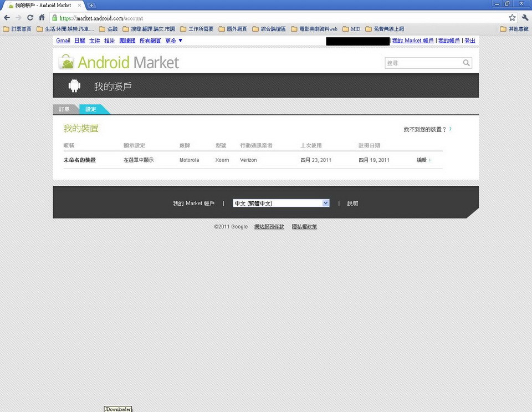Click the 登出 sign-out link
Viewport: 532px width, 412px height.
coord(469,41)
